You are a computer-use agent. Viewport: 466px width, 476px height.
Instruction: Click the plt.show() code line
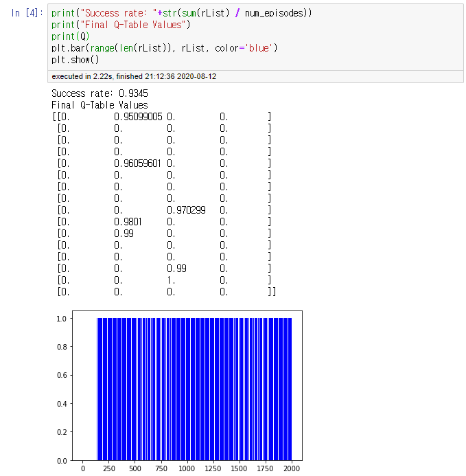75,60
